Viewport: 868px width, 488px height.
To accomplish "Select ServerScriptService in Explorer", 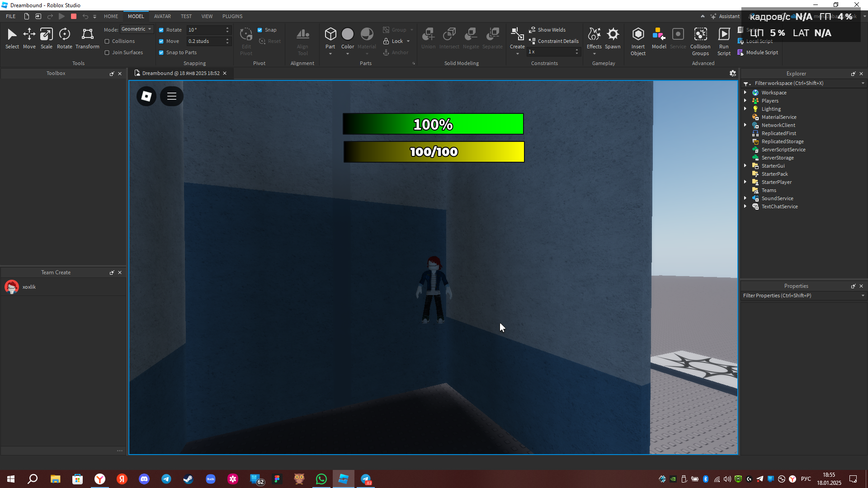I will coord(783,150).
